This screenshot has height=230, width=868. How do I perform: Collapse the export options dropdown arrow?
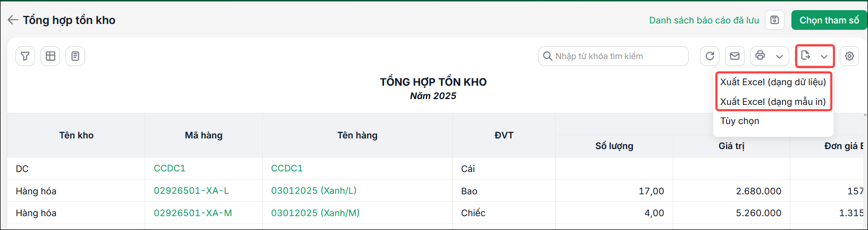click(x=824, y=56)
